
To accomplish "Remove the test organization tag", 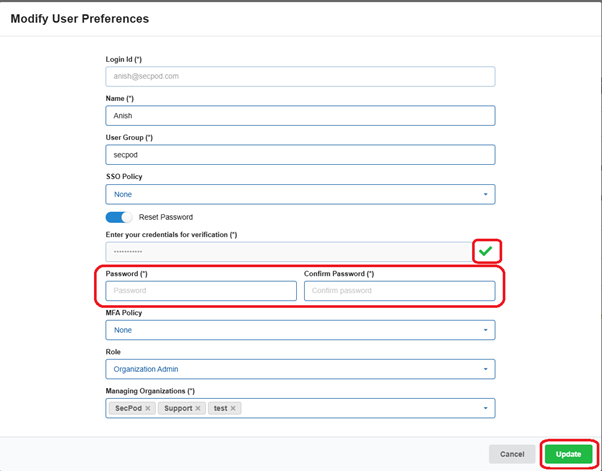I will click(233, 408).
